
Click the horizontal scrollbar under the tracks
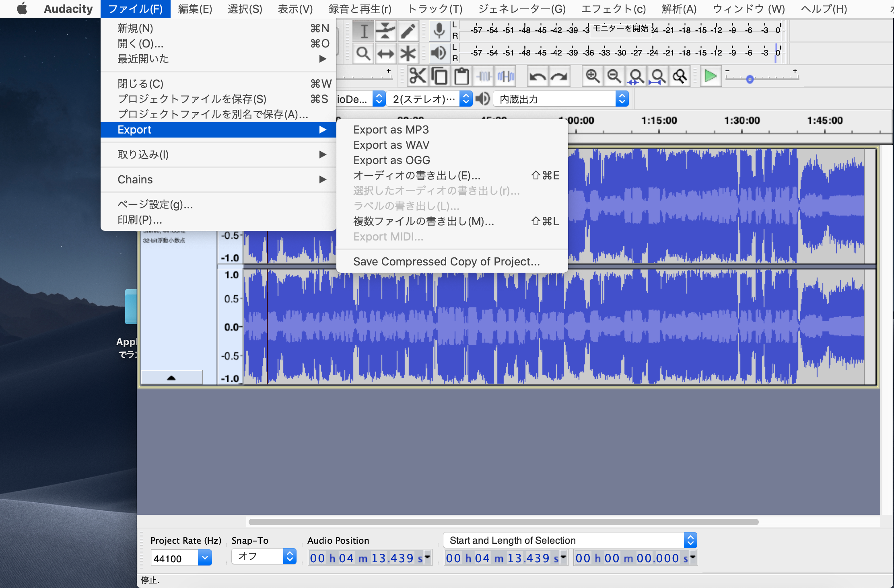[x=503, y=522]
